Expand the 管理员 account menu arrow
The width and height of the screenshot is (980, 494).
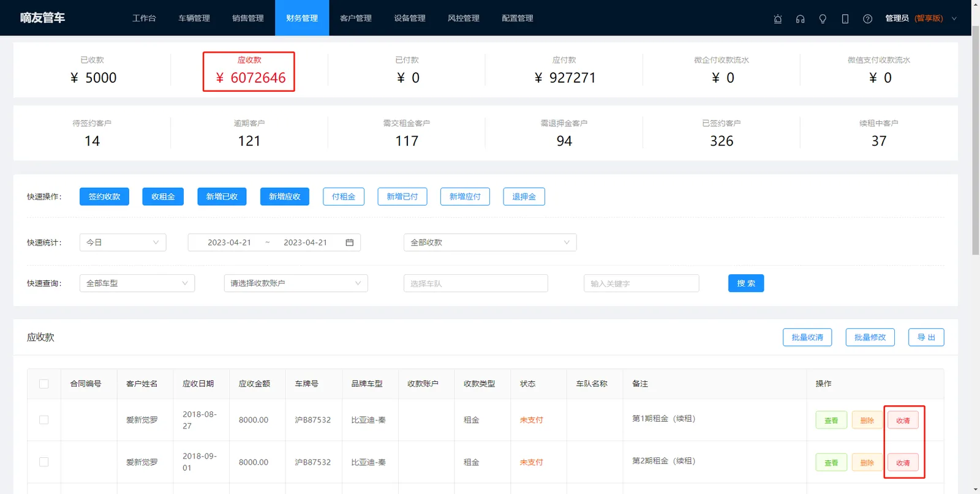[954, 18]
